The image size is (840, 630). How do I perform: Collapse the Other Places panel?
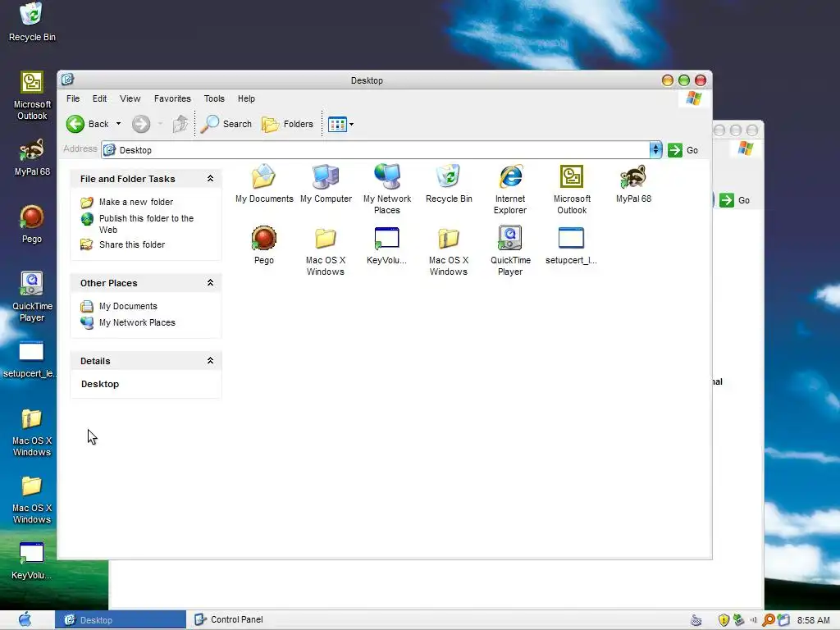210,282
